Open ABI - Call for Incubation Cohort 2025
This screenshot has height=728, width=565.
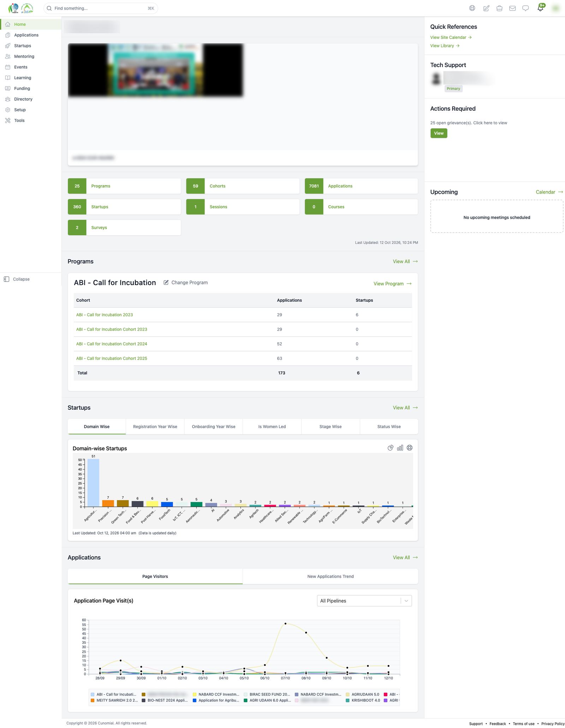coord(112,358)
